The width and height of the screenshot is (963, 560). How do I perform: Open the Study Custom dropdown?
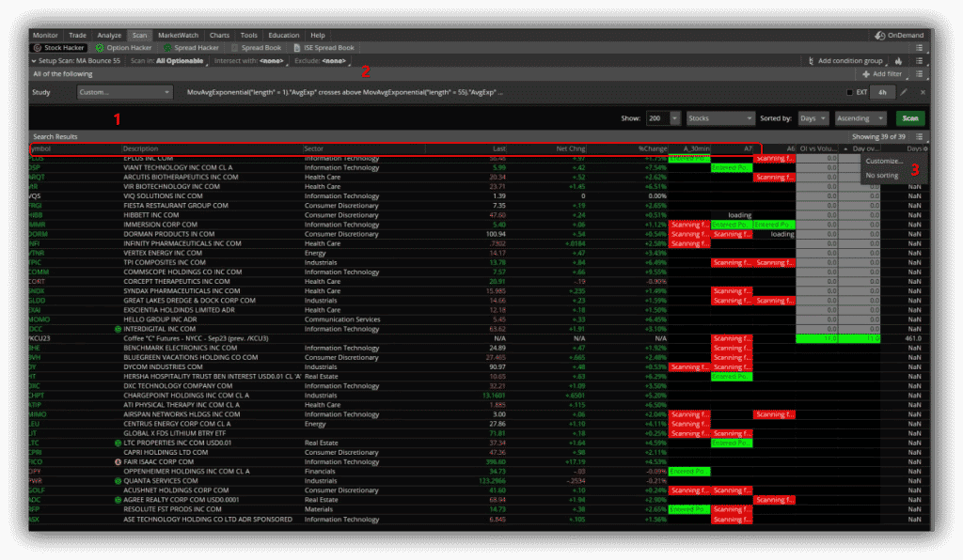point(125,92)
